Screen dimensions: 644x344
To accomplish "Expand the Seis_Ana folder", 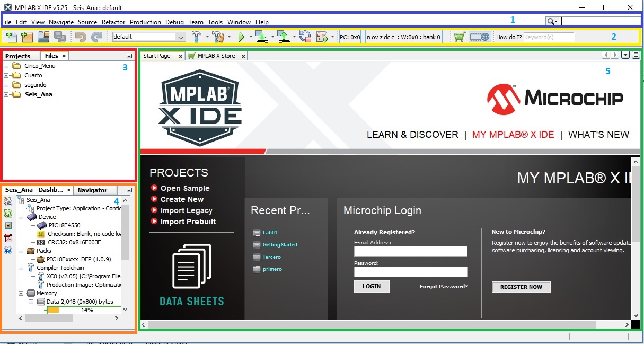I will [6, 94].
